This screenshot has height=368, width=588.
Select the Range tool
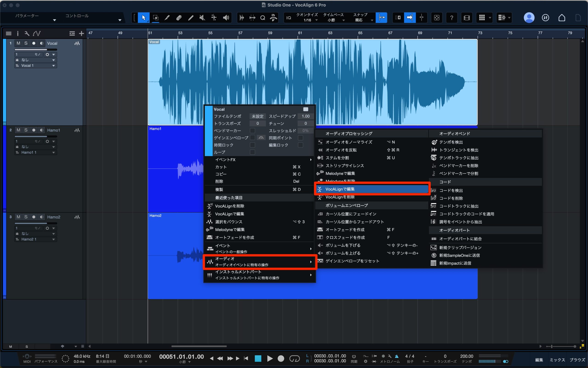pos(155,17)
